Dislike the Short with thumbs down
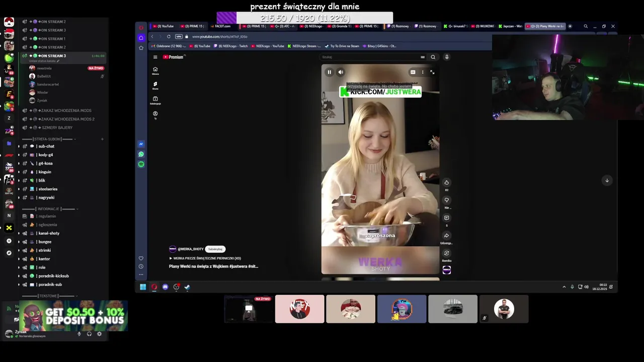 [446, 200]
